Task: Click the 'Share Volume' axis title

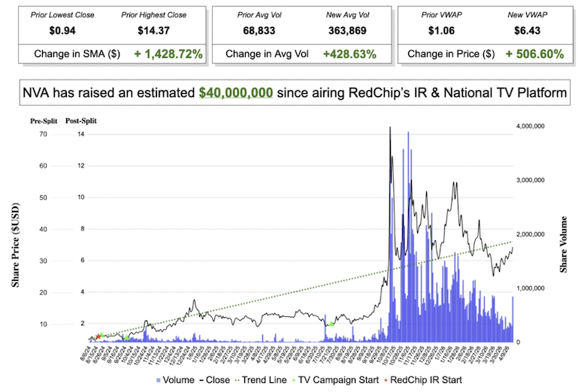Action: point(563,245)
